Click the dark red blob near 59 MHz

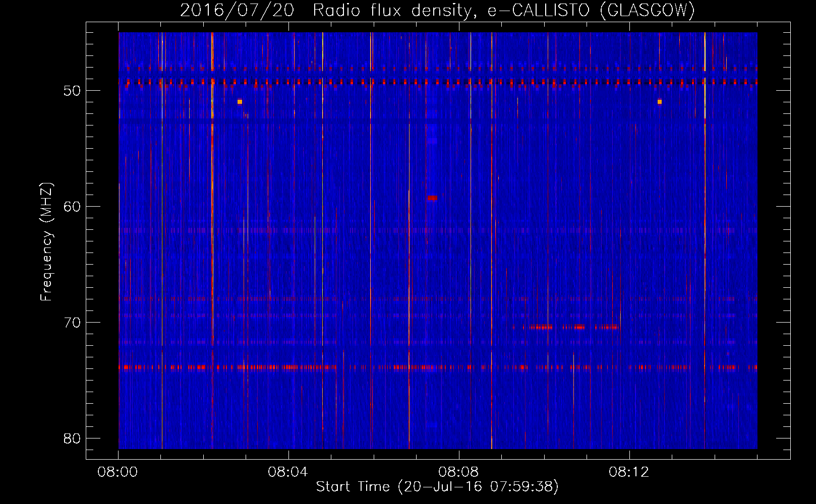pyautogui.click(x=432, y=198)
